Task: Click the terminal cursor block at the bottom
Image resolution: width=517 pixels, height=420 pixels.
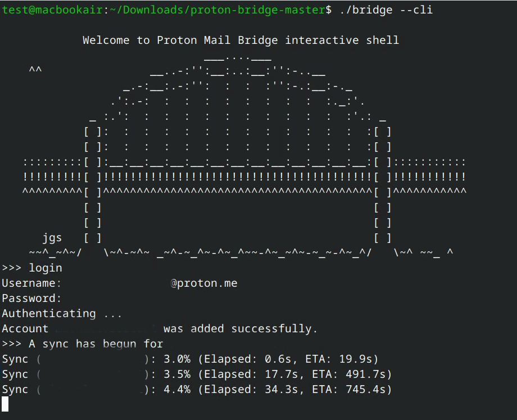Action: click(x=5, y=404)
